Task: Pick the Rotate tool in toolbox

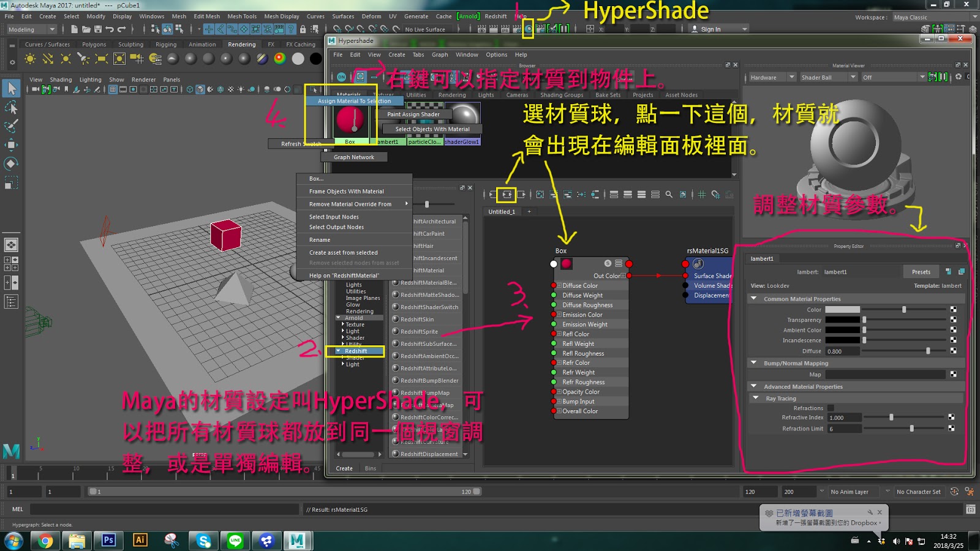Action: click(x=11, y=163)
